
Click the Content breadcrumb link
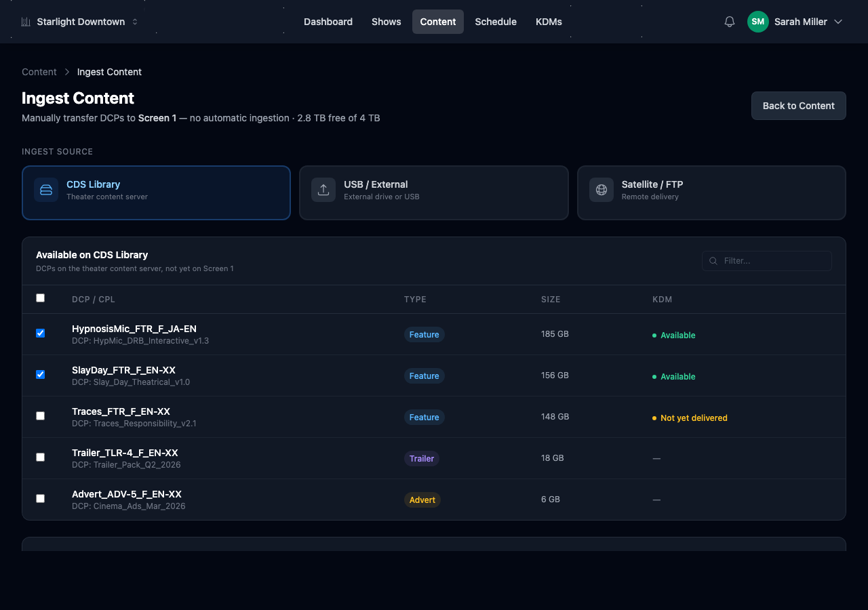[39, 72]
